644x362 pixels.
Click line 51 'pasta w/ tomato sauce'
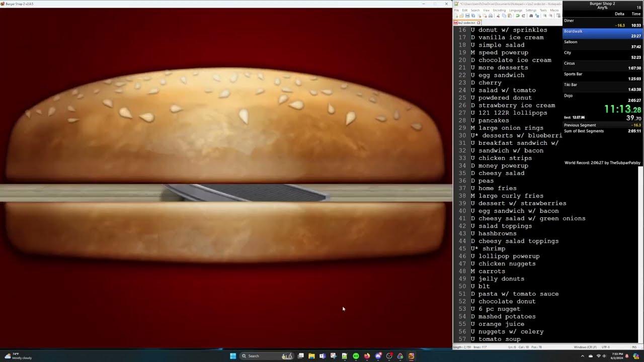[518, 294]
